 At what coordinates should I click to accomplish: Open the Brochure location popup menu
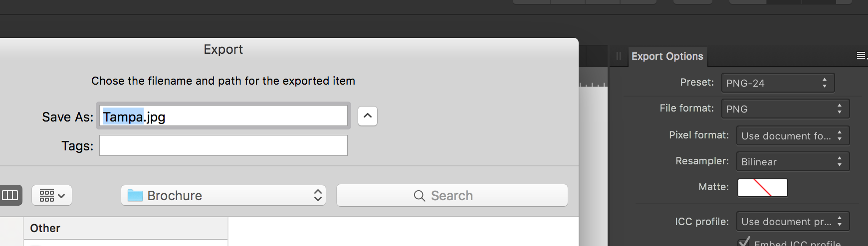(x=223, y=195)
